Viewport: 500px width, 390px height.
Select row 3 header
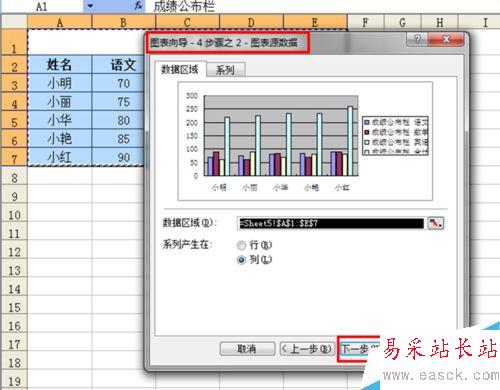click(14, 83)
